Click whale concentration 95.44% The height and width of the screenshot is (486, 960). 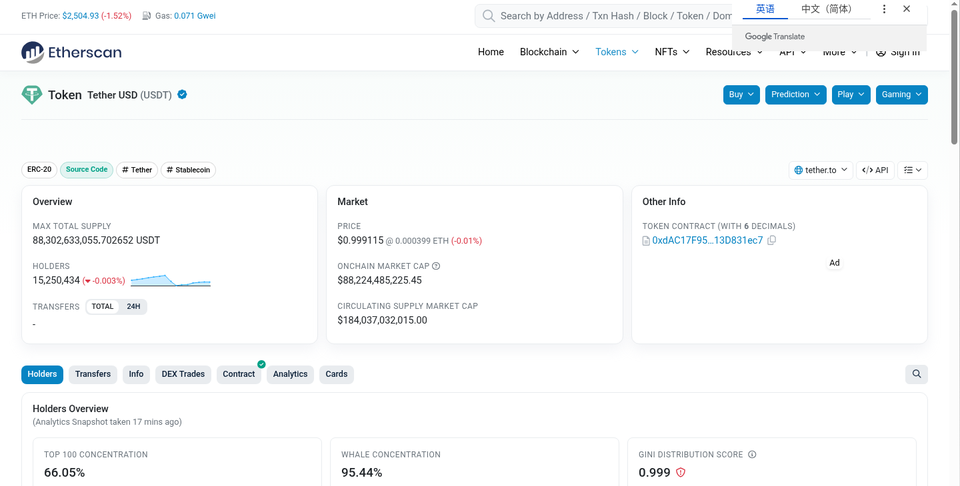pyautogui.click(x=362, y=473)
